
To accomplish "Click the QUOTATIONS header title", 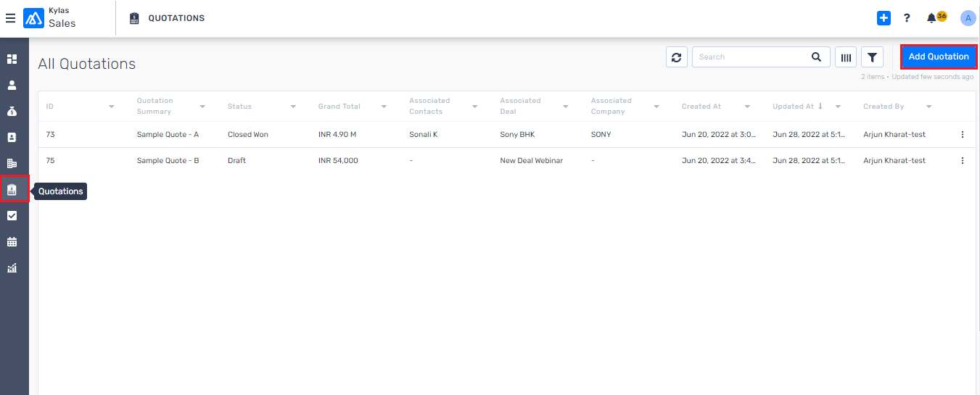I will point(176,18).
